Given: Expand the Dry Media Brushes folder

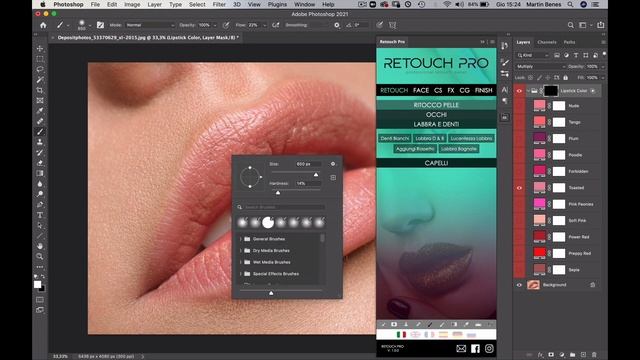Looking at the screenshot, I should pos(241,251).
